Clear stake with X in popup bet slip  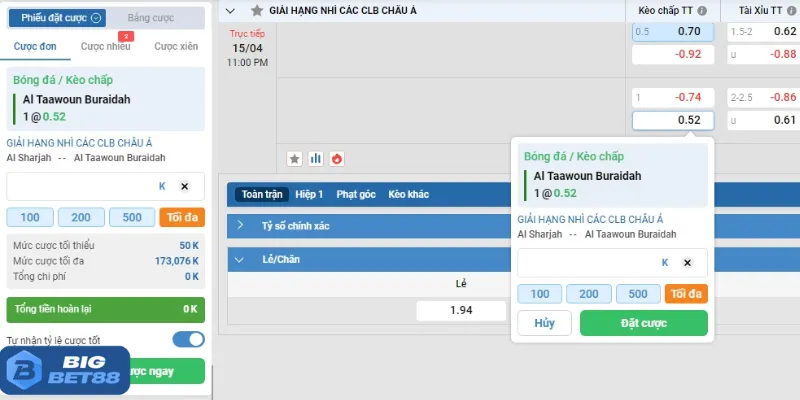tap(687, 263)
